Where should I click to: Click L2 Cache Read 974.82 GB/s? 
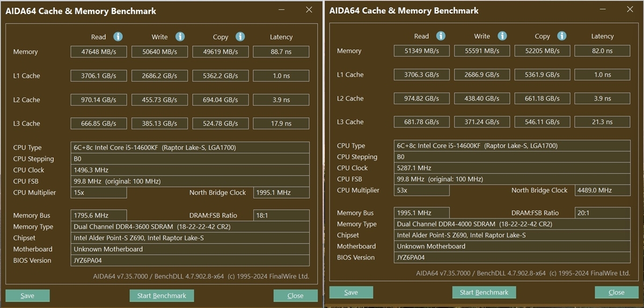pyautogui.click(x=422, y=98)
